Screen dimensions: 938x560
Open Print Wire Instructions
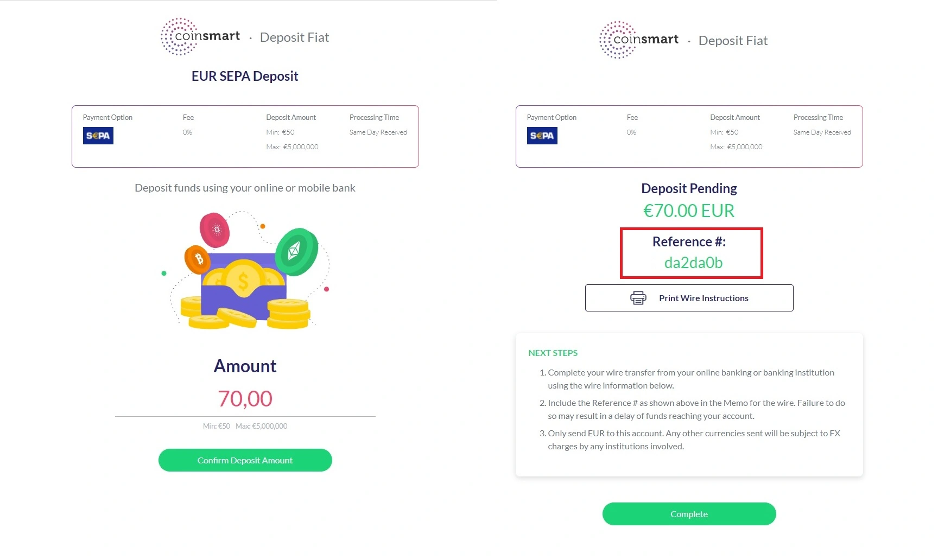pos(689,297)
